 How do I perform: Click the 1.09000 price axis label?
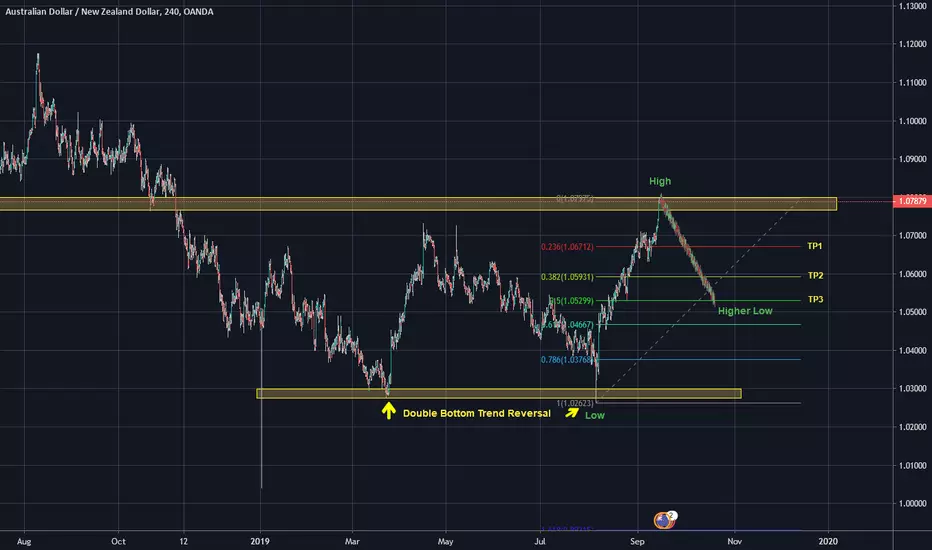(912, 159)
